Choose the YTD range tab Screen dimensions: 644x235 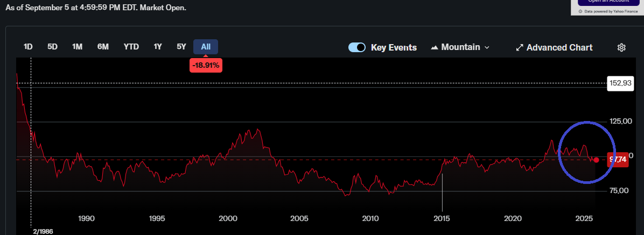131,47
